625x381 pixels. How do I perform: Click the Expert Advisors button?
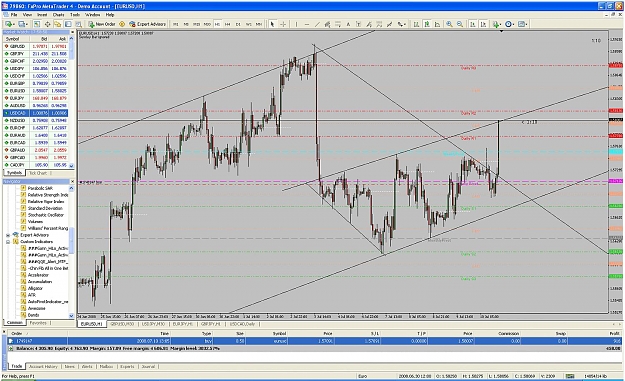pos(147,24)
